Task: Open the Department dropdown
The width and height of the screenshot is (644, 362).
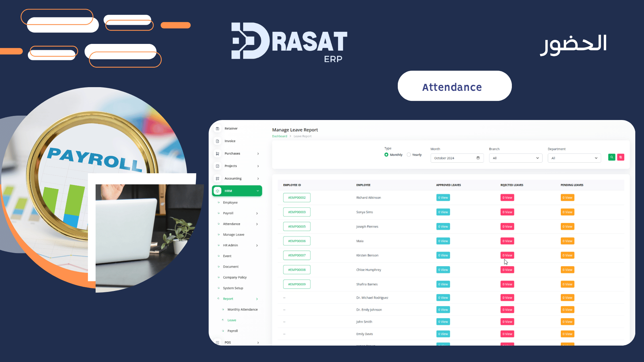Action: pyautogui.click(x=574, y=158)
